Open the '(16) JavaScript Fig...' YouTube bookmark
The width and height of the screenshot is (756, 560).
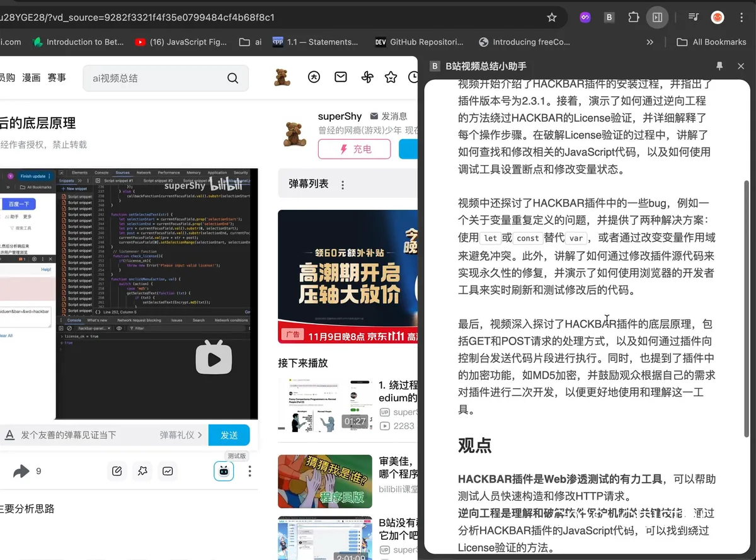click(181, 42)
